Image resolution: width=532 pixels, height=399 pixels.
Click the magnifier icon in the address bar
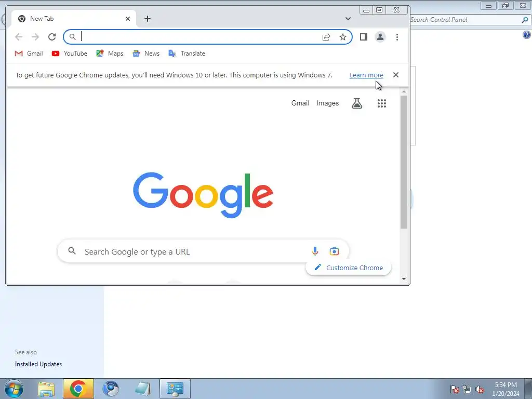(72, 37)
